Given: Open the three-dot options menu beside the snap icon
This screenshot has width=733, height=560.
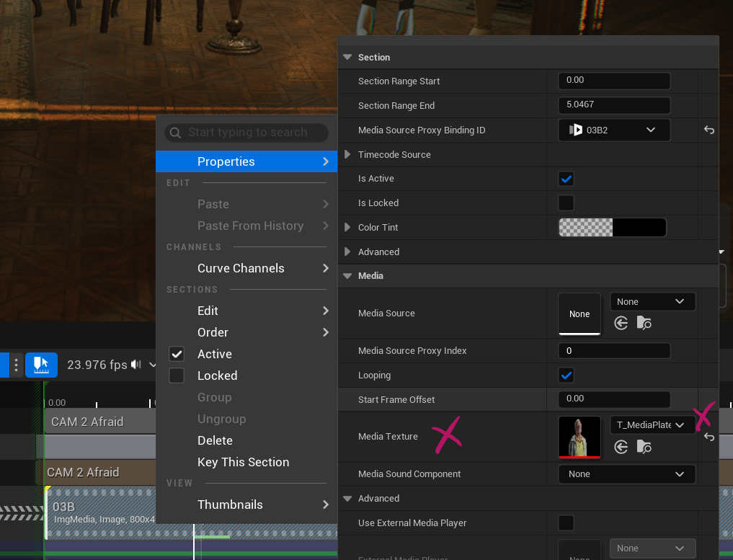Looking at the screenshot, I should pos(16,365).
